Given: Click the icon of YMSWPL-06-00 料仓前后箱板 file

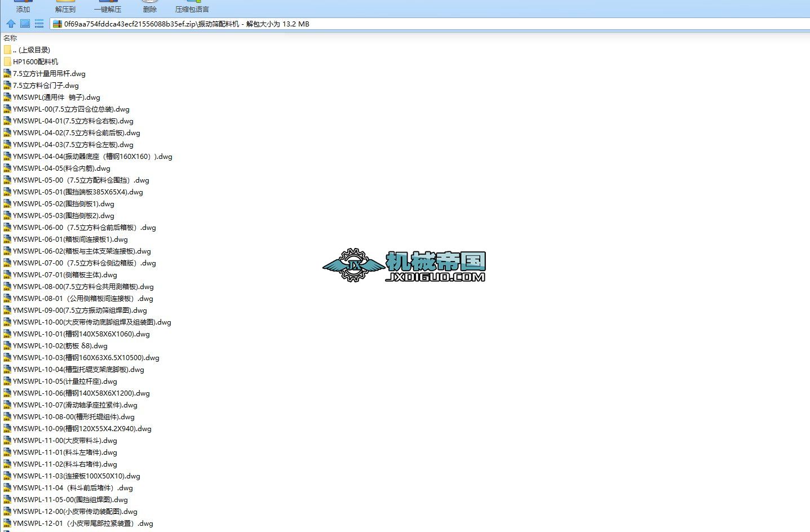Looking at the screenshot, I should point(7,228).
